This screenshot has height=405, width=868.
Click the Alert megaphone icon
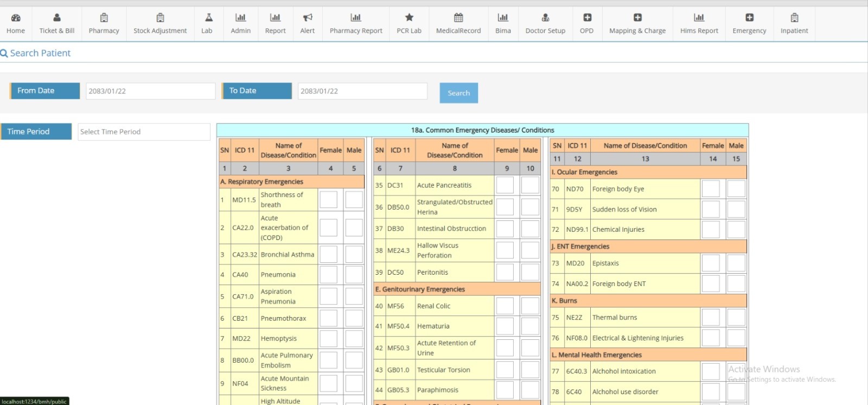pyautogui.click(x=308, y=18)
